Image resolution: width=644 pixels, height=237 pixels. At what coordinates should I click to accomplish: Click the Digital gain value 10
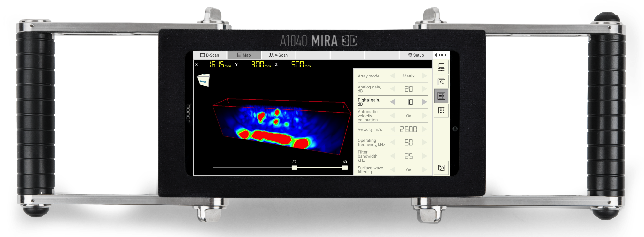click(410, 102)
